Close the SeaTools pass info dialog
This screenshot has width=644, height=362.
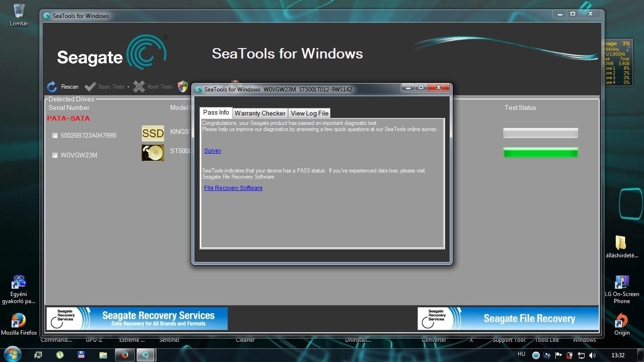click(x=438, y=88)
